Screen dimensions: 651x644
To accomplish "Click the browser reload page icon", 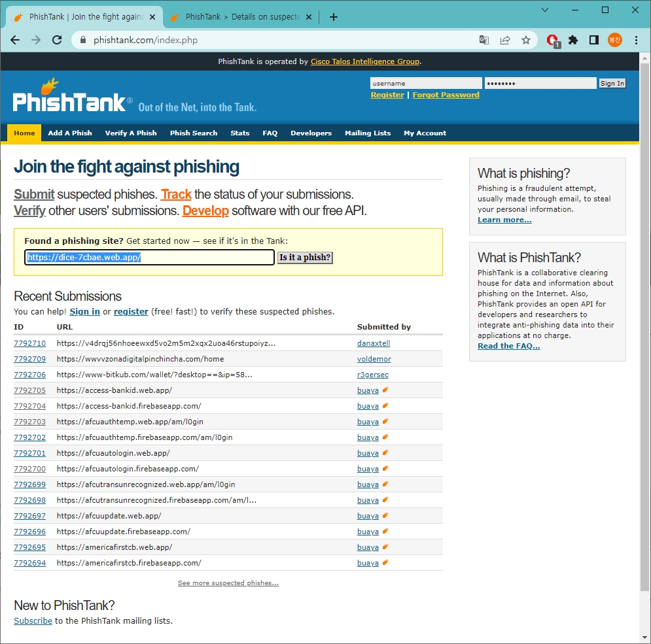I will [x=57, y=40].
